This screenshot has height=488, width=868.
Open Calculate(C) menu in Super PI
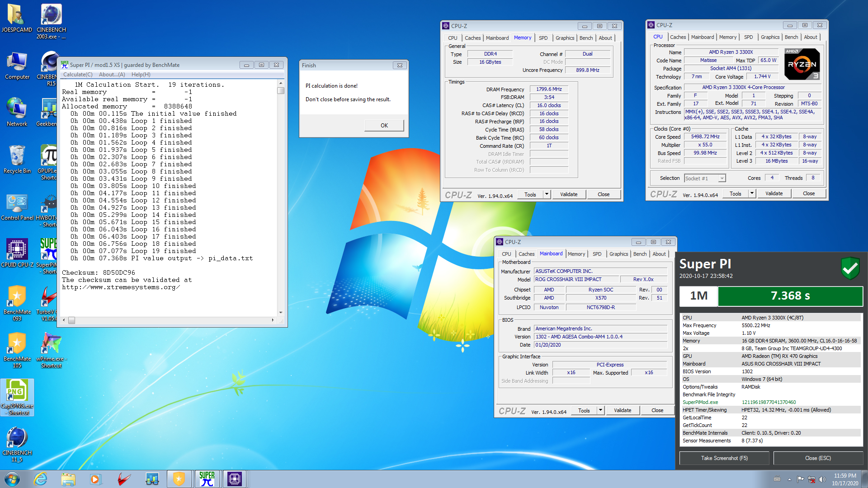(x=78, y=75)
